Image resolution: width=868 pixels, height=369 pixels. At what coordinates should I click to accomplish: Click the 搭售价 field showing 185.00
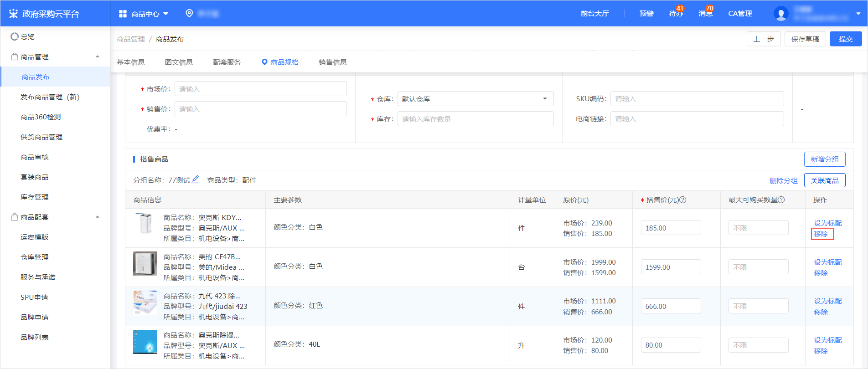[671, 228]
